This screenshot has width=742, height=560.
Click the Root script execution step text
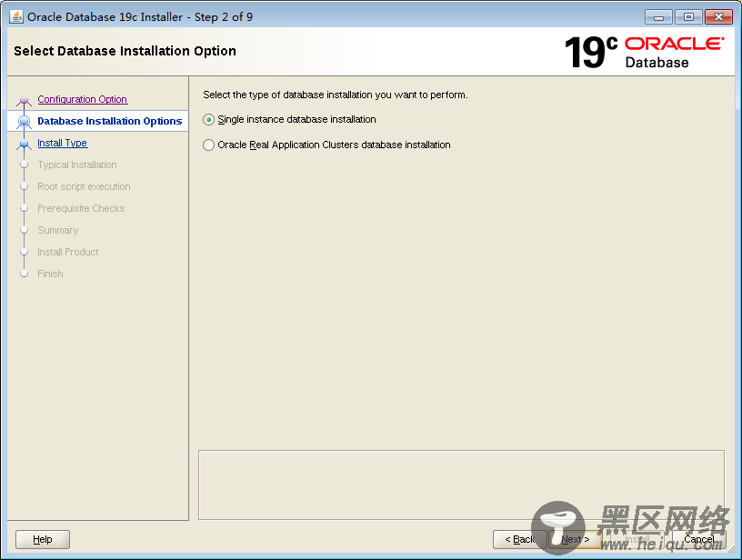pyautogui.click(x=84, y=186)
